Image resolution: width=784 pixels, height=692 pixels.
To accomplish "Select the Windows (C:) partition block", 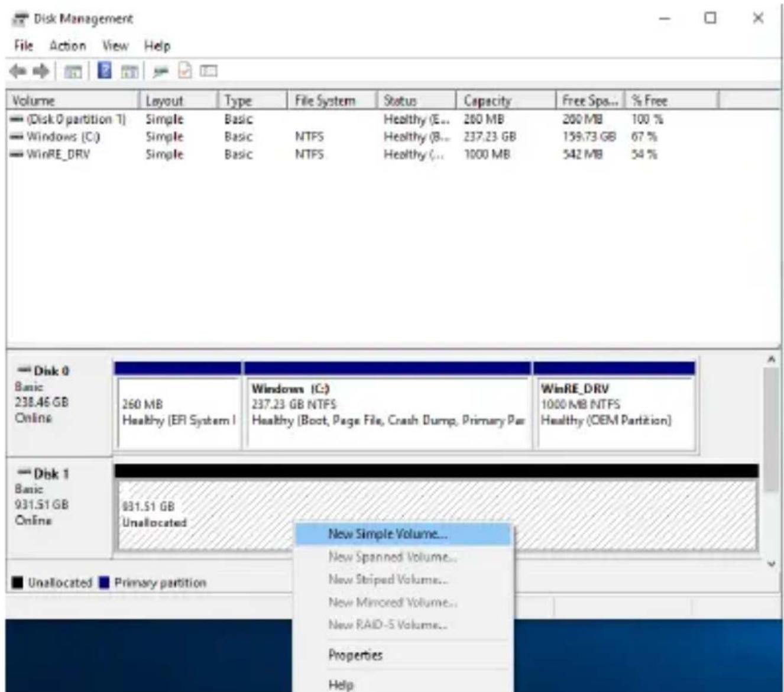I will coord(387,406).
